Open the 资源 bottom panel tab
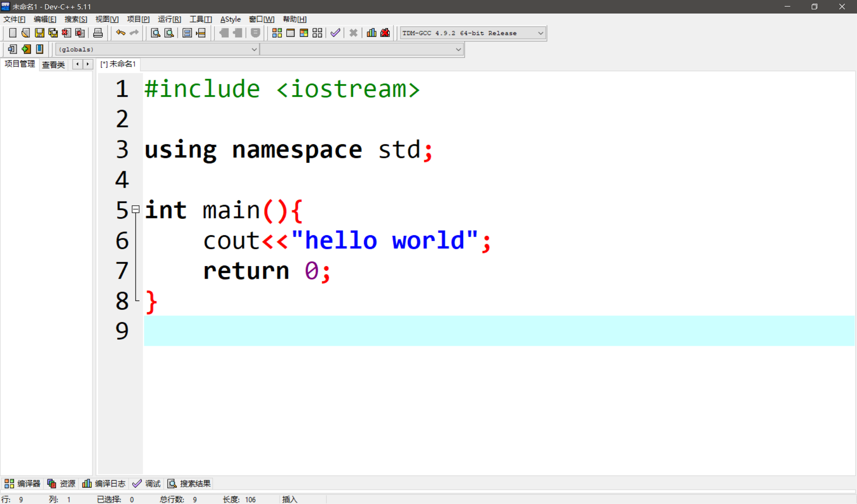Image resolution: width=857 pixels, height=504 pixels. tap(61, 483)
